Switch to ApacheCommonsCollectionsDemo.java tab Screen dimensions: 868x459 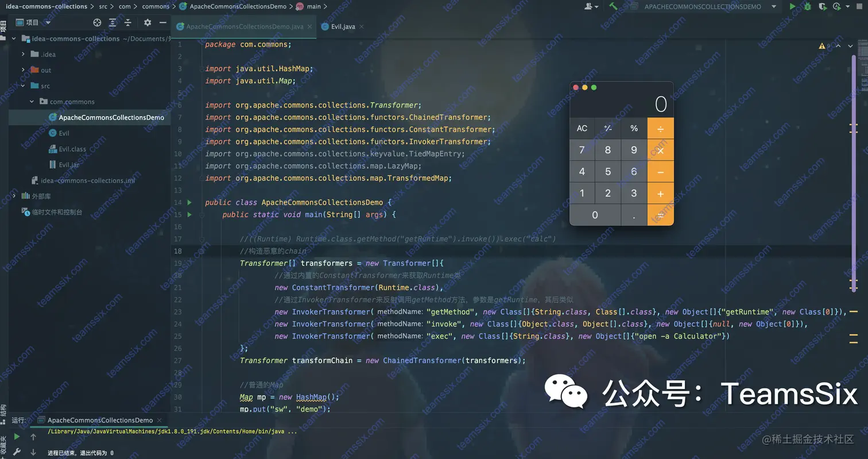[x=245, y=26]
